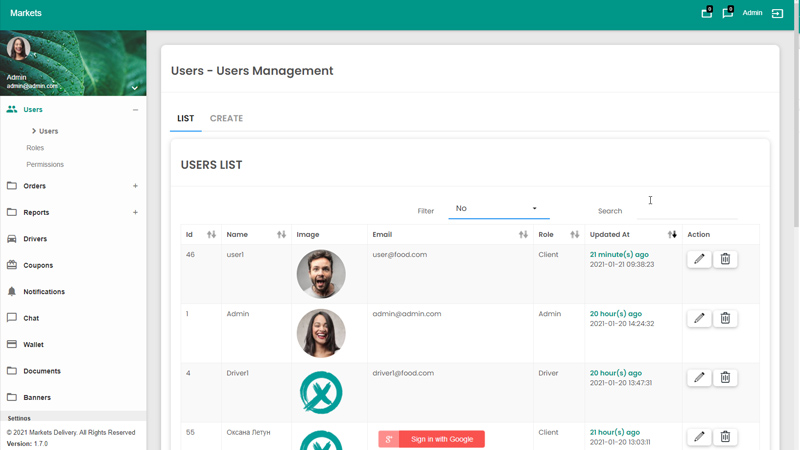Click Admin's profile photo in the table
This screenshot has height=450, width=800.
coord(321,333)
